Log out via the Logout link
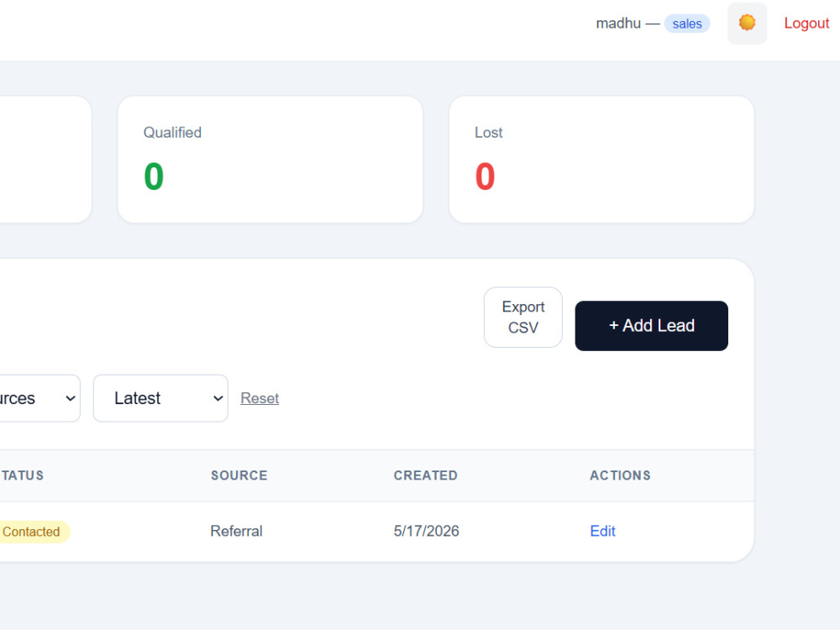Image resolution: width=840 pixels, height=630 pixels. pyautogui.click(x=806, y=23)
